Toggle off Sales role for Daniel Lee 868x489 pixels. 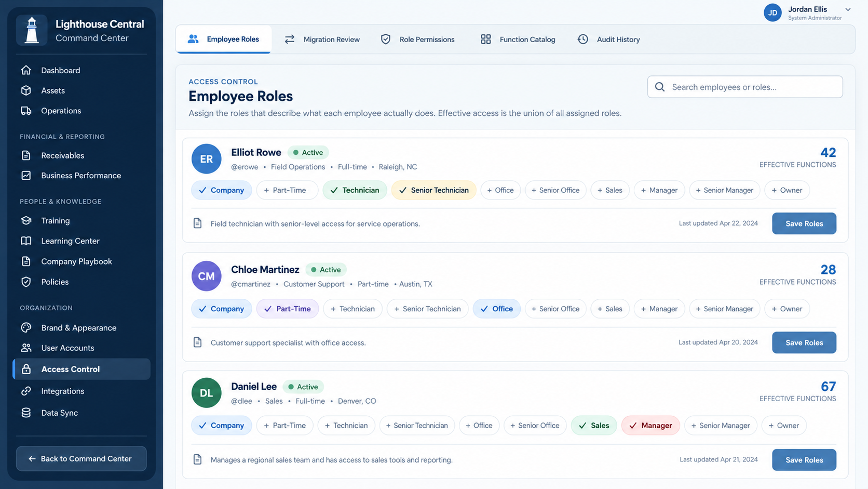click(594, 425)
